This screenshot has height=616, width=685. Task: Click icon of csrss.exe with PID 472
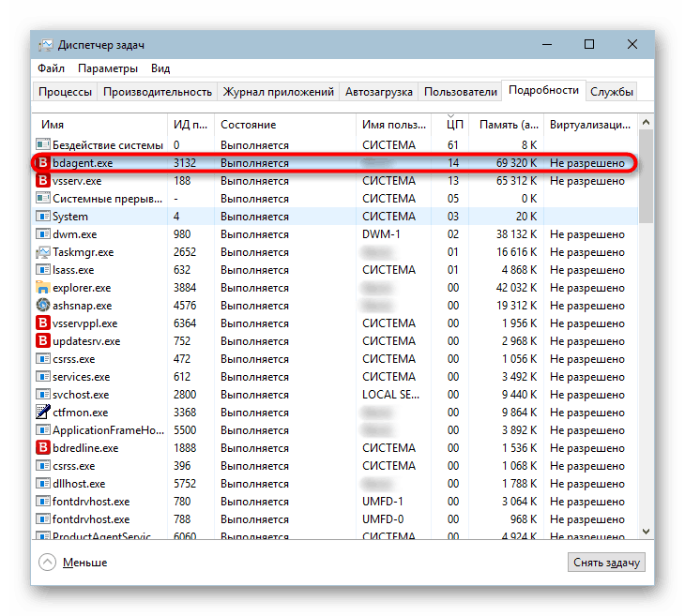[43, 359]
